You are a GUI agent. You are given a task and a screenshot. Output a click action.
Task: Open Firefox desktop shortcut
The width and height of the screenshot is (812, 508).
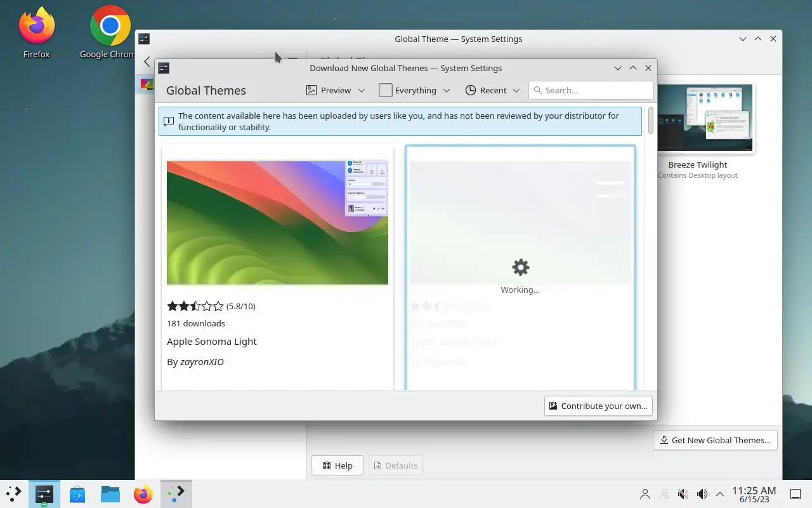click(37, 33)
